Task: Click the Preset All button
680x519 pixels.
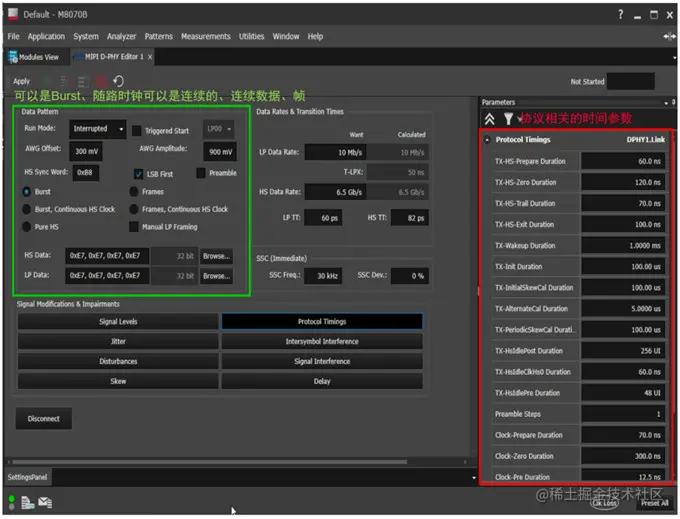Action: point(655,503)
